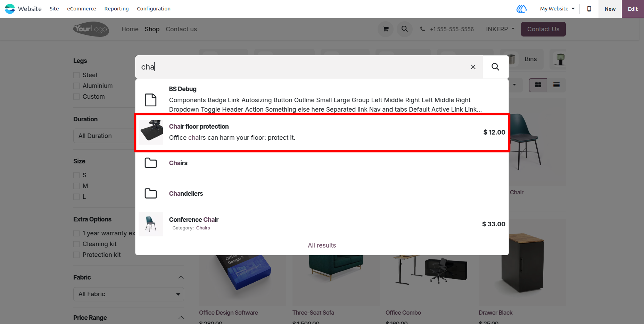Open the Reporting menu
Screen dimensions: 644x324
tap(116, 9)
